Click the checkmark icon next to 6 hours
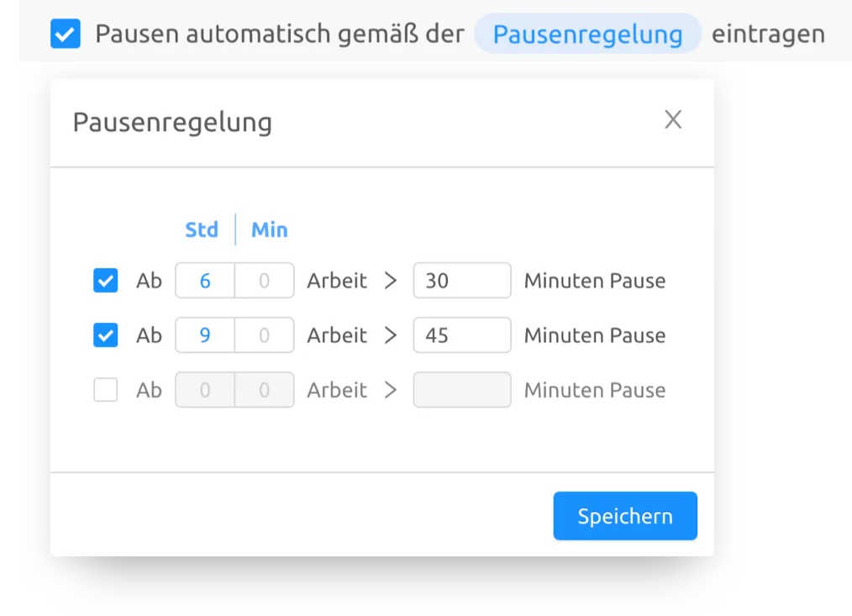The height and width of the screenshot is (616, 852). click(105, 281)
